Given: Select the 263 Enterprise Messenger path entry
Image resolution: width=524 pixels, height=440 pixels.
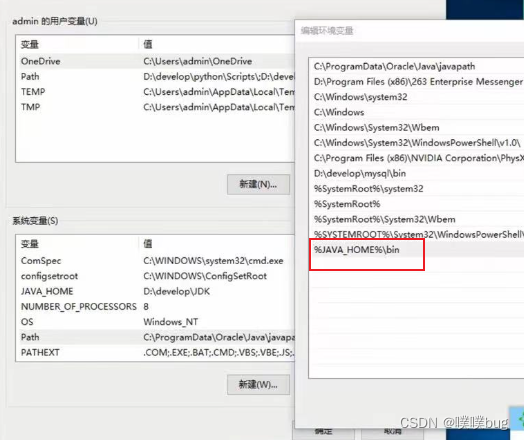Looking at the screenshot, I should click(416, 82).
